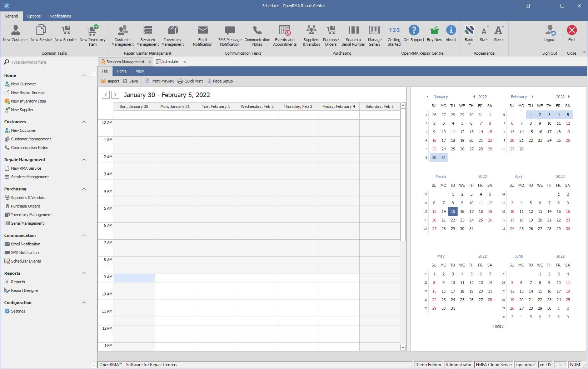
Task: Collapse the Communication sidebar section
Action: [84, 235]
